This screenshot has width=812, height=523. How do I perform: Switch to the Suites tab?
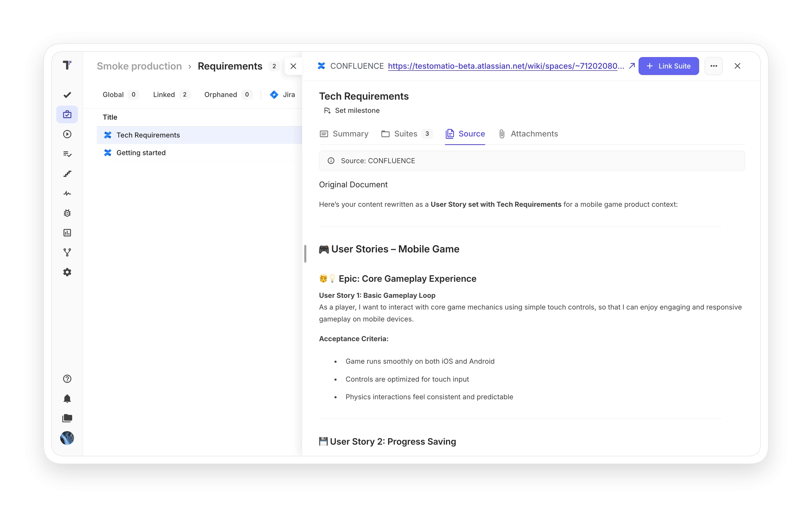[x=406, y=134]
